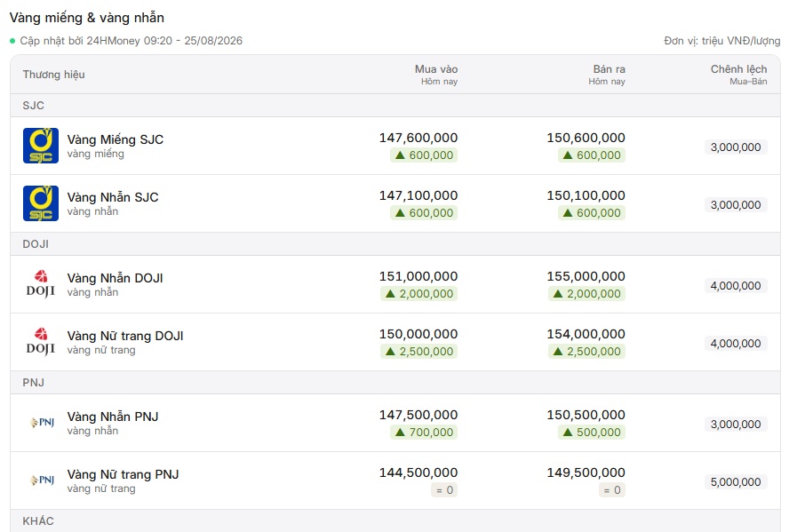The image size is (789, 532).
Task: Select the PNJ group header row
Action: 395,383
